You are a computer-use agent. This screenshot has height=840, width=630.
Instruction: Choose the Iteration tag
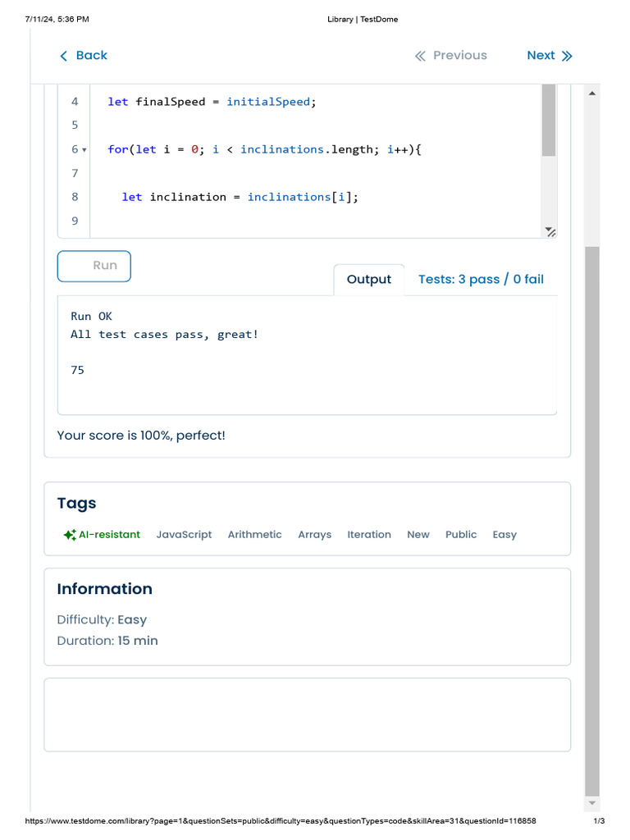[369, 535]
